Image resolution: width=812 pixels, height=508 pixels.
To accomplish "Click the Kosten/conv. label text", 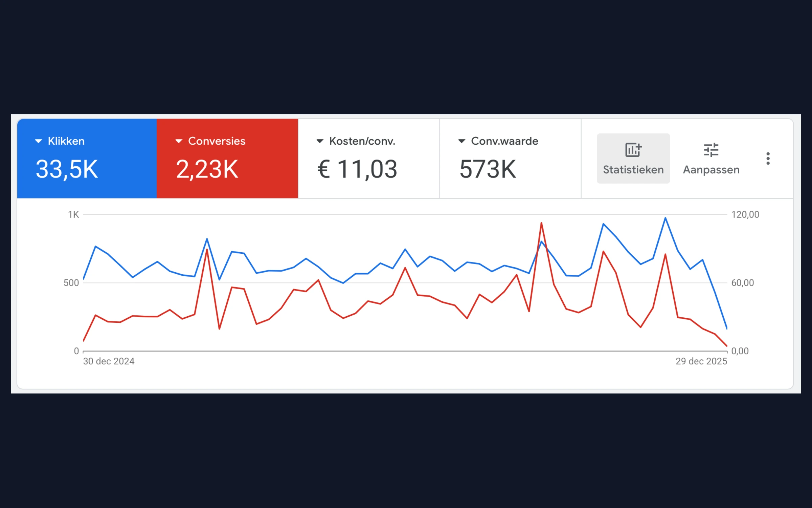I will 362,141.
